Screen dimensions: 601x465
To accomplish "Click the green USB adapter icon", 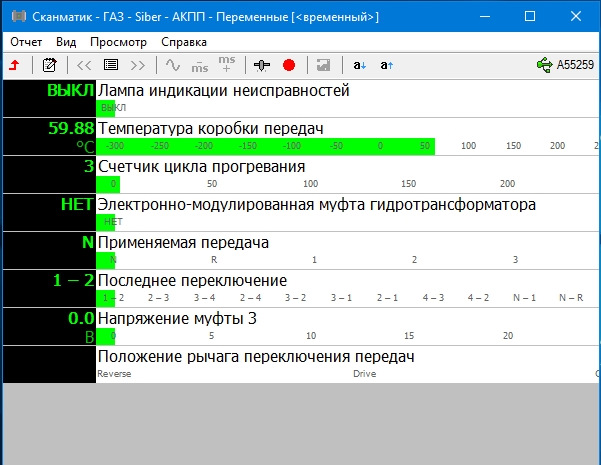I will pyautogui.click(x=544, y=65).
